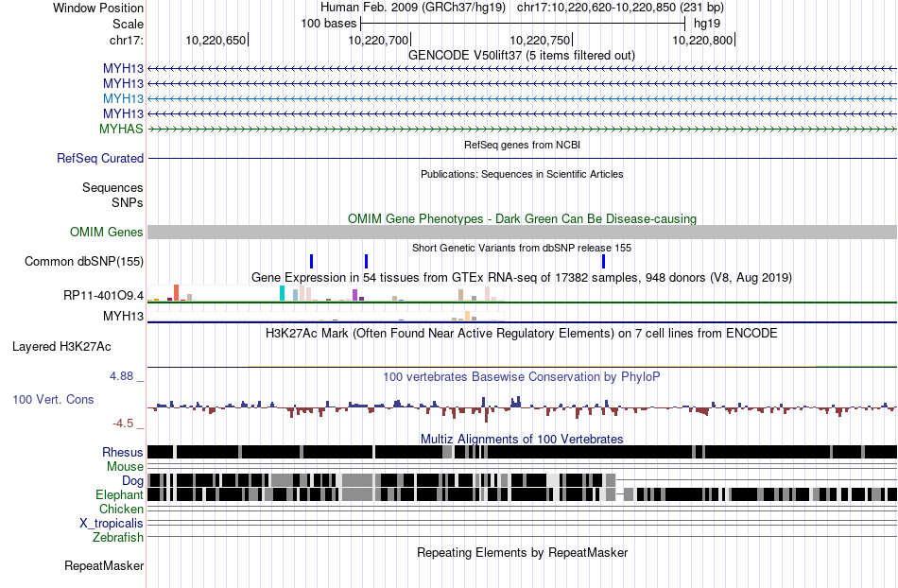Click the Rhesus alignment row label

[x=123, y=452]
